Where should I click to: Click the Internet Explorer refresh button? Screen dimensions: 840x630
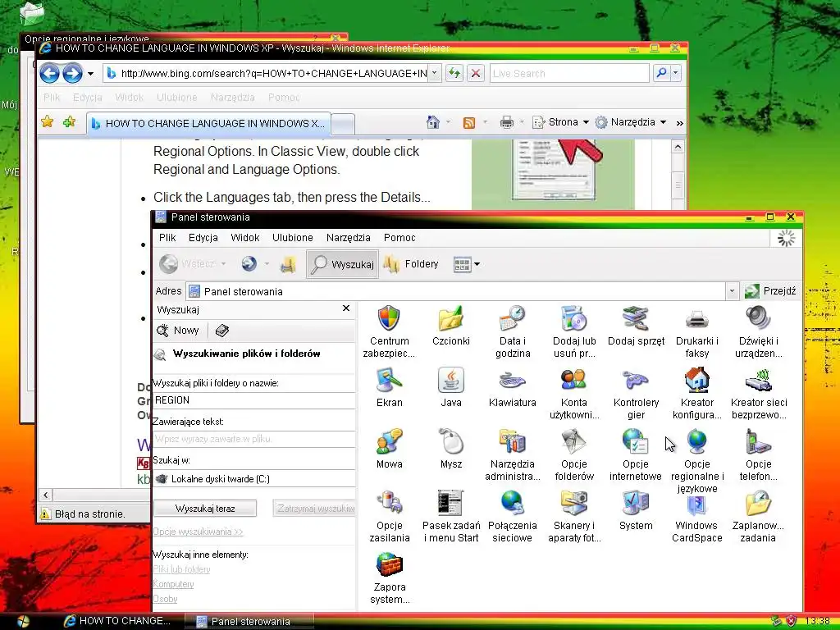tap(454, 73)
